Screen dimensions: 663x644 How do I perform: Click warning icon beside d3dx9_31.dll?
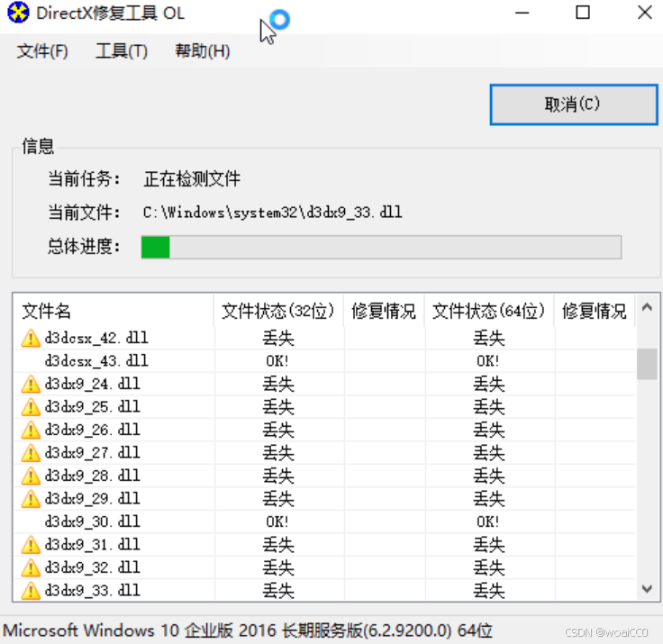[31, 545]
